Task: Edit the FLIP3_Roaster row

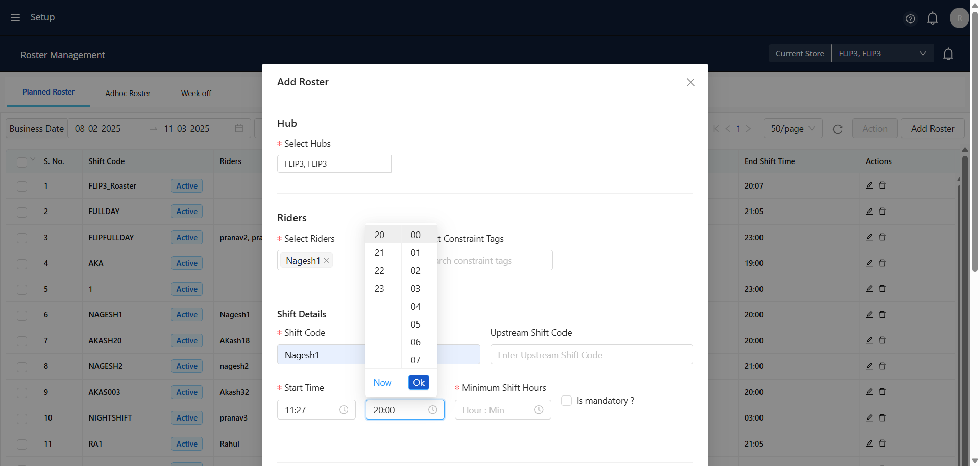Action: pyautogui.click(x=869, y=185)
